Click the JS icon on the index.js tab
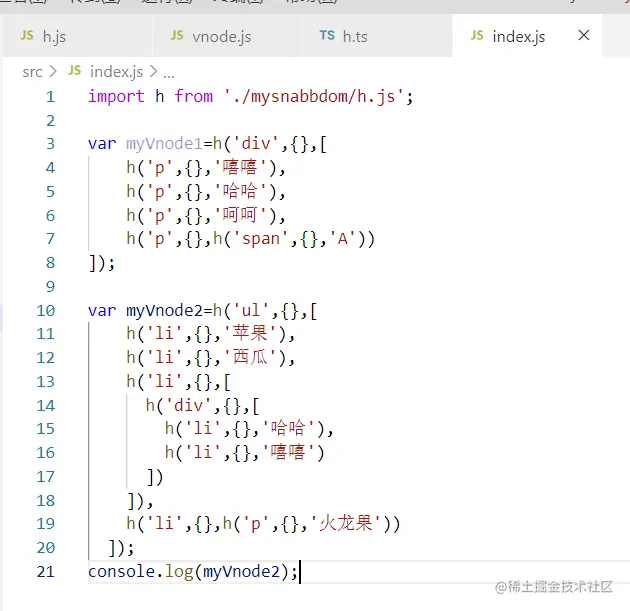630x611 pixels. tap(477, 35)
